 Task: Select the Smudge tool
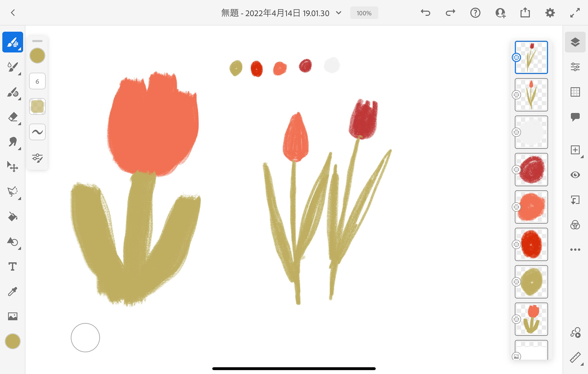[x=13, y=142]
